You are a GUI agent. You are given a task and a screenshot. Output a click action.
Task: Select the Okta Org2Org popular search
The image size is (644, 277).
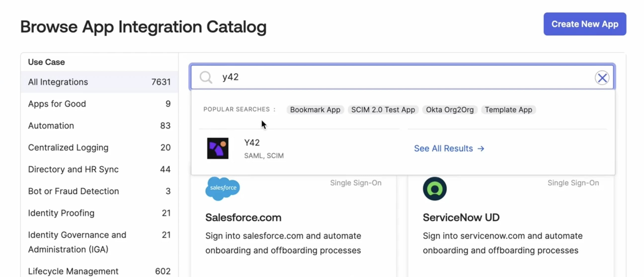tap(449, 110)
